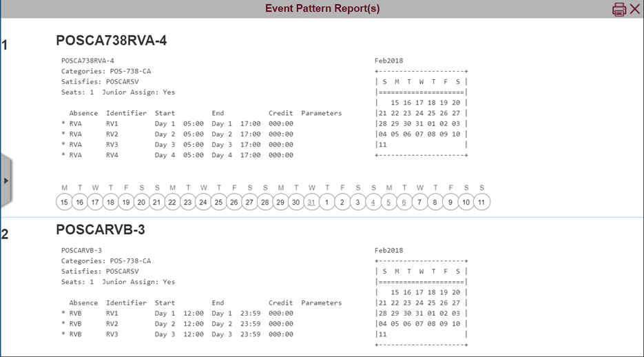The image size is (644, 357).
Task: Select day 16 circle in timeline
Action: 80,202
